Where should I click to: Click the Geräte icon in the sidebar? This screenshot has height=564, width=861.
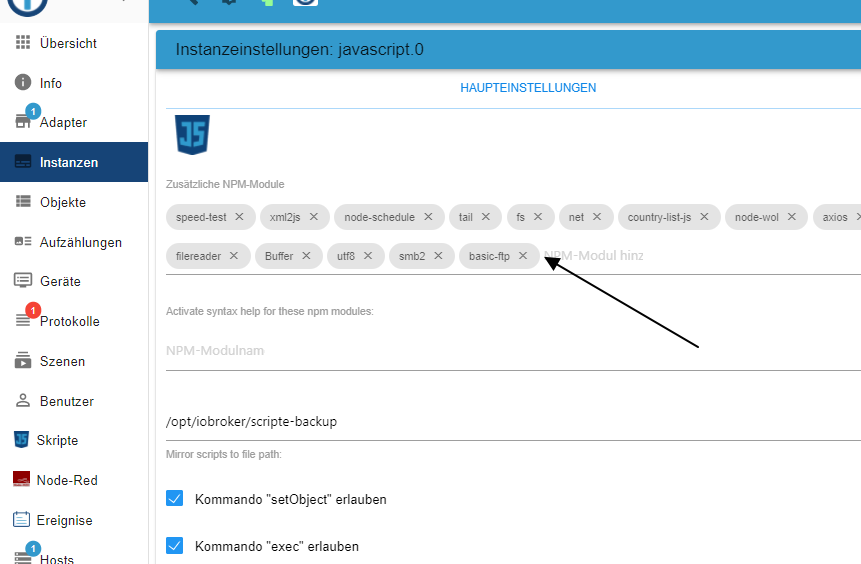[23, 281]
